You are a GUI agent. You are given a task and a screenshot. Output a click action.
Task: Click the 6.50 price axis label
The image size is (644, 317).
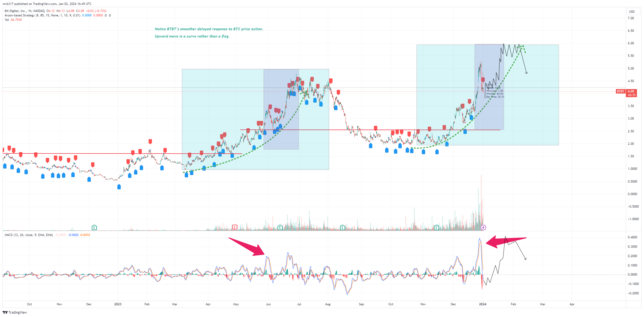(631, 31)
